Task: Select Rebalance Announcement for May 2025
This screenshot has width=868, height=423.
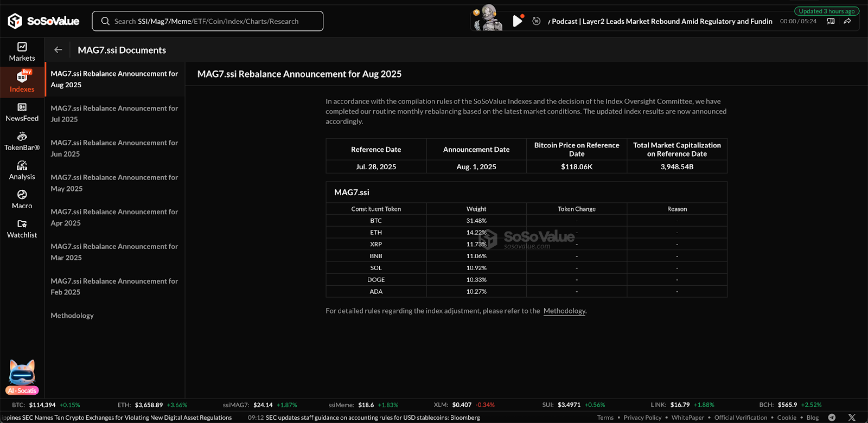Action: [x=114, y=183]
